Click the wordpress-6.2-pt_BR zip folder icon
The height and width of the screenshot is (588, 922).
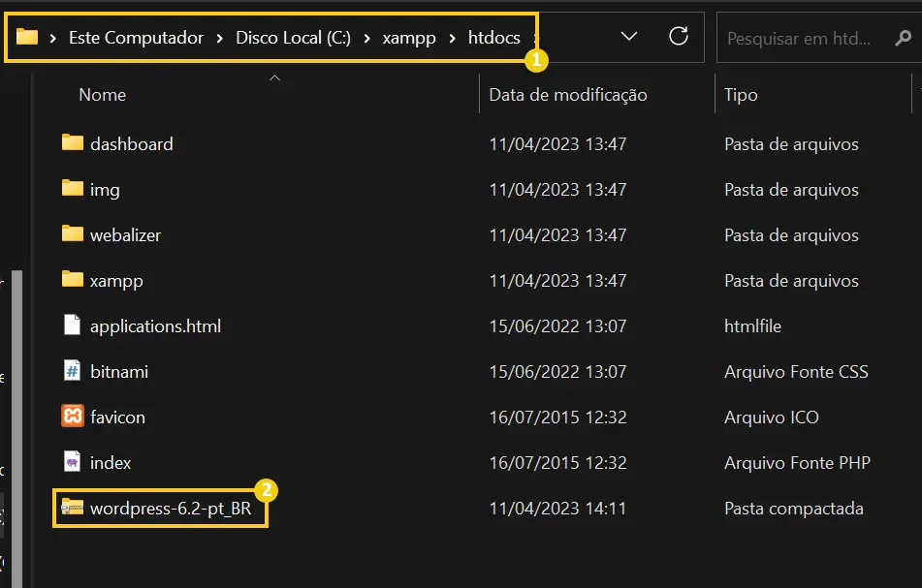tap(73, 507)
